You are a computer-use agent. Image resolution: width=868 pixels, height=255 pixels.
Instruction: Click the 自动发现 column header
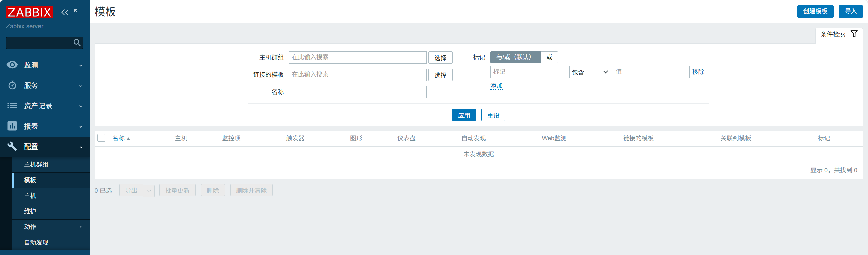click(474, 138)
